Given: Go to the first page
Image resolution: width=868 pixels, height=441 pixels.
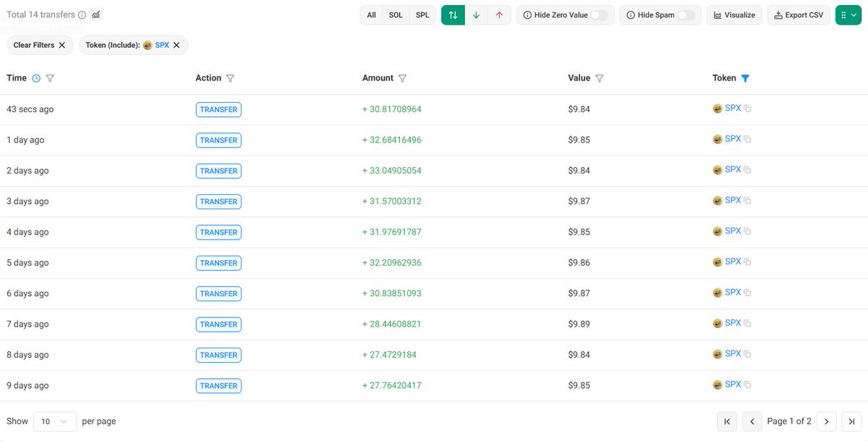Looking at the screenshot, I should 727,421.
